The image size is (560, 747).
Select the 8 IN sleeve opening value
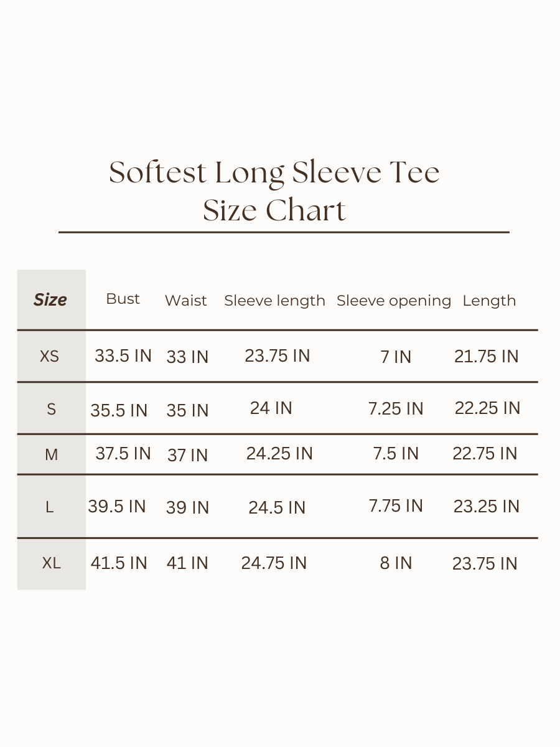(396, 563)
